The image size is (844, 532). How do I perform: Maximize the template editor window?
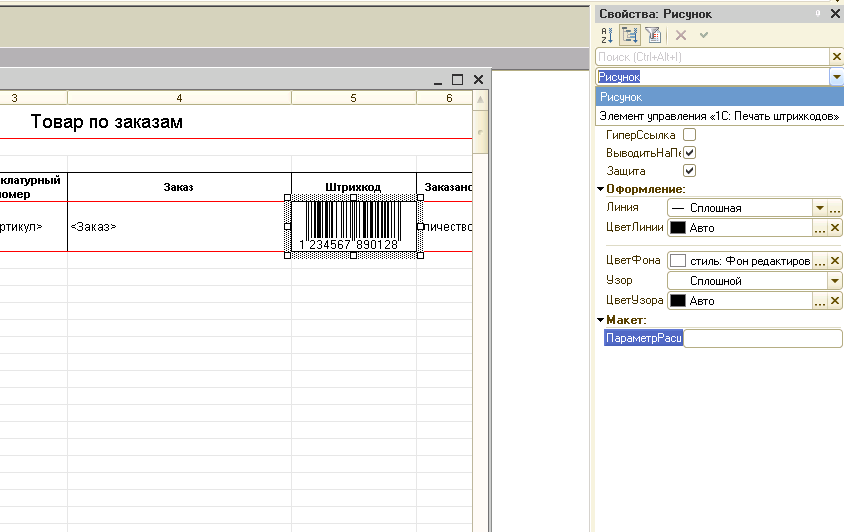pos(458,80)
